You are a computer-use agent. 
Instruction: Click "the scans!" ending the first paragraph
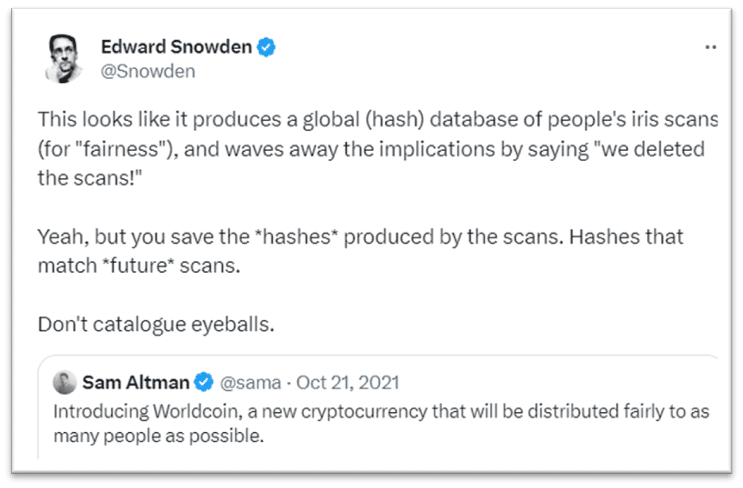pos(90,179)
